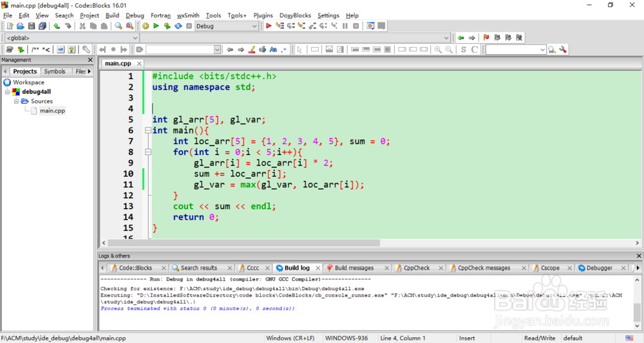Open the <global> scope dropdown

click(x=135, y=38)
